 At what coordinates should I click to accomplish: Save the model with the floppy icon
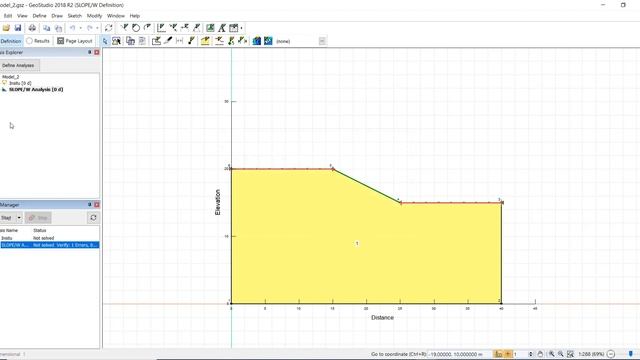[x=18, y=28]
